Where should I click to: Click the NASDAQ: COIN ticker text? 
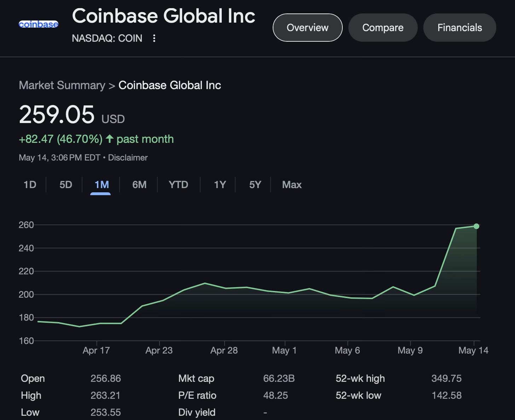pyautogui.click(x=107, y=38)
